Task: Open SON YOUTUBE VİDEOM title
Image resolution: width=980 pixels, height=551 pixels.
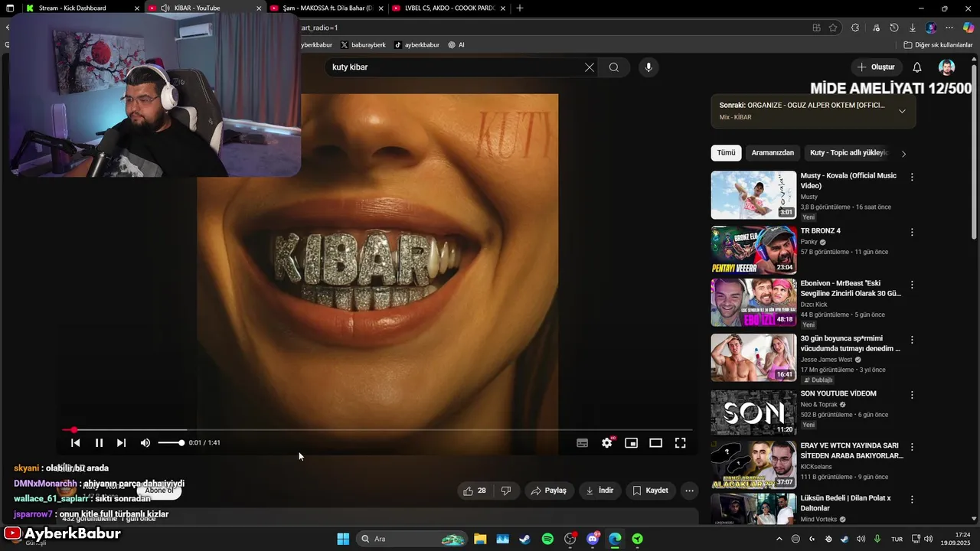Action: (x=838, y=393)
